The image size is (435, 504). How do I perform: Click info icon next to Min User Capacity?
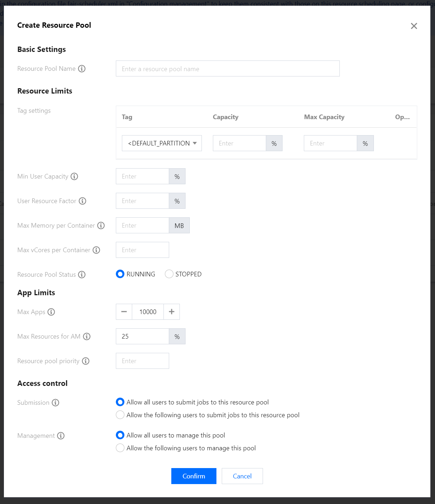[x=74, y=176]
